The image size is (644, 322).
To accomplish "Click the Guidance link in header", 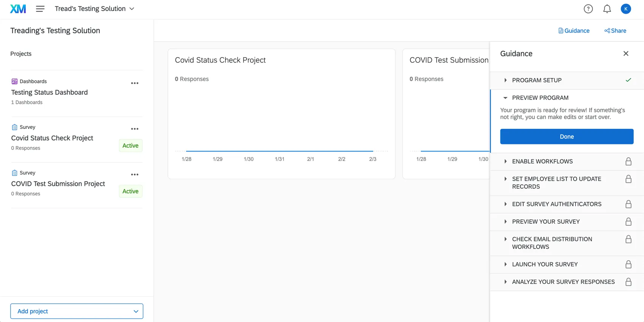I will (574, 31).
